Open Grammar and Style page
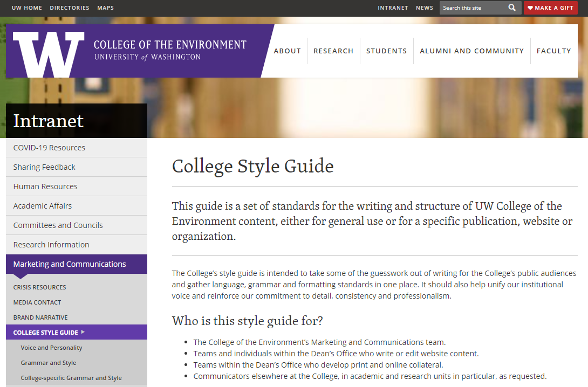Image resolution: width=588 pixels, height=387 pixels. (x=49, y=363)
